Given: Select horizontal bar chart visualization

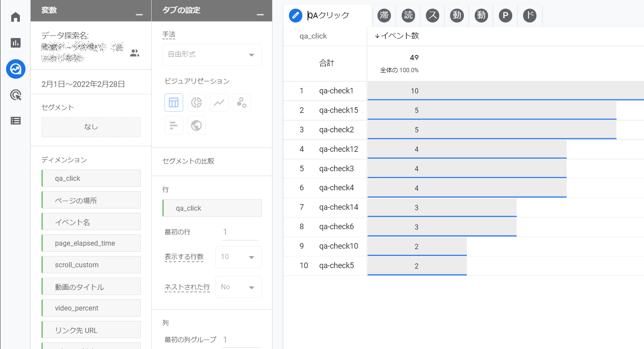Looking at the screenshot, I should tap(174, 125).
